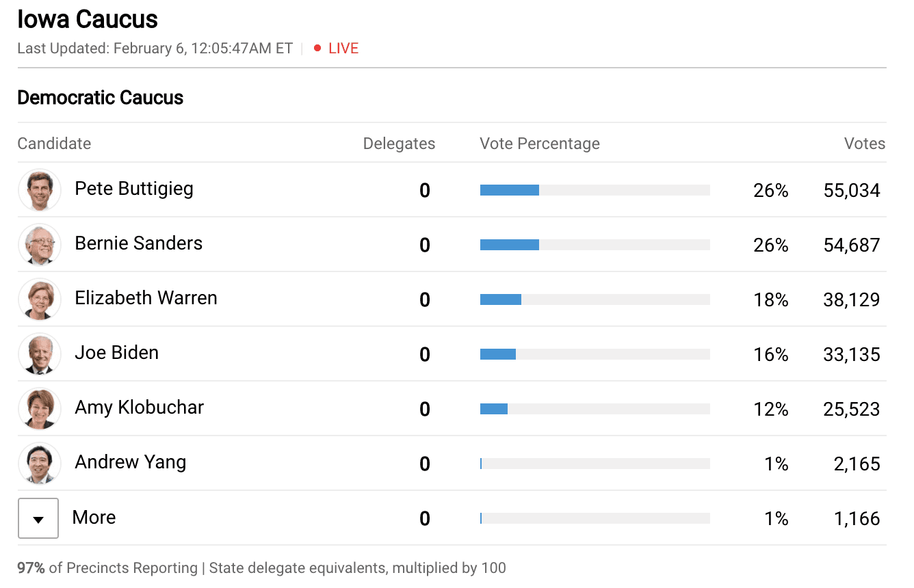
Task: Click the Bernie Sanders name
Action: 139,243
